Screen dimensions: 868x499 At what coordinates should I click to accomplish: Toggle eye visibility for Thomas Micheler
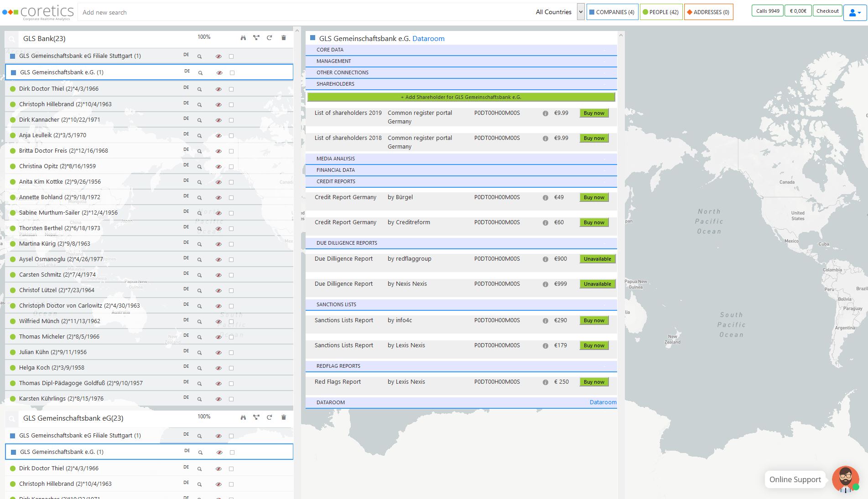[x=218, y=337]
